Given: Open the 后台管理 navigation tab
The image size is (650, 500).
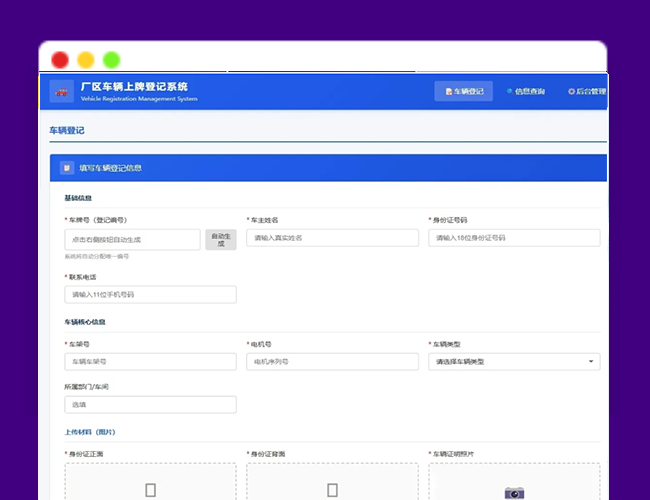Looking at the screenshot, I should pyautogui.click(x=587, y=91).
